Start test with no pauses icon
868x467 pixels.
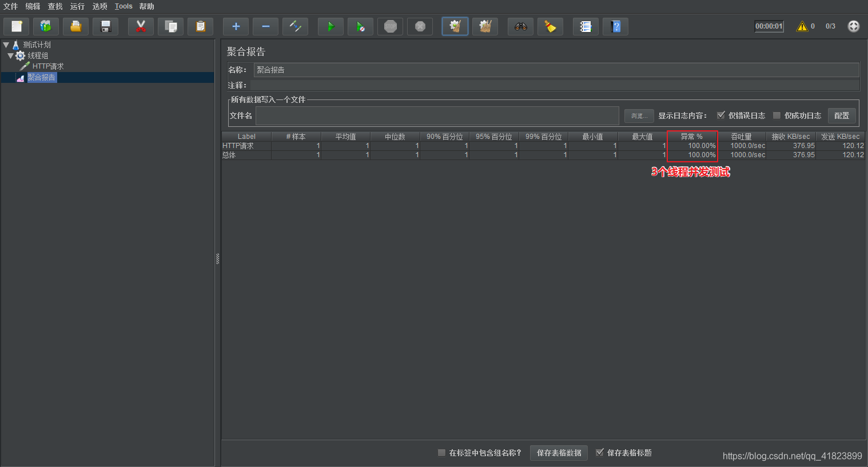tap(361, 26)
